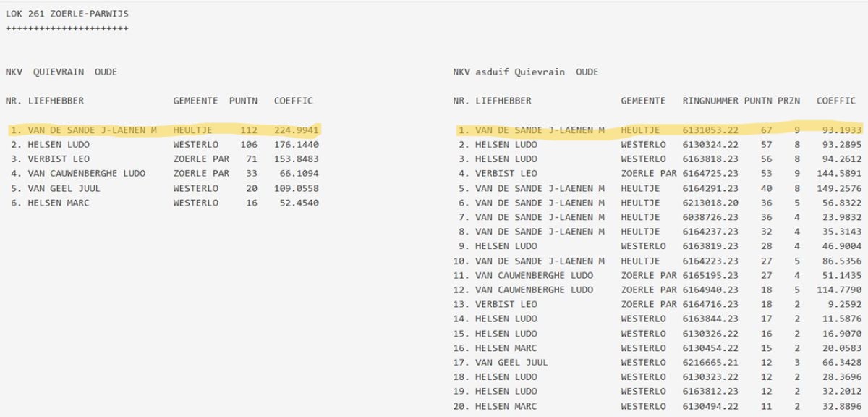Click the "NKV asduif Quievrain OUDE" heading

point(525,72)
